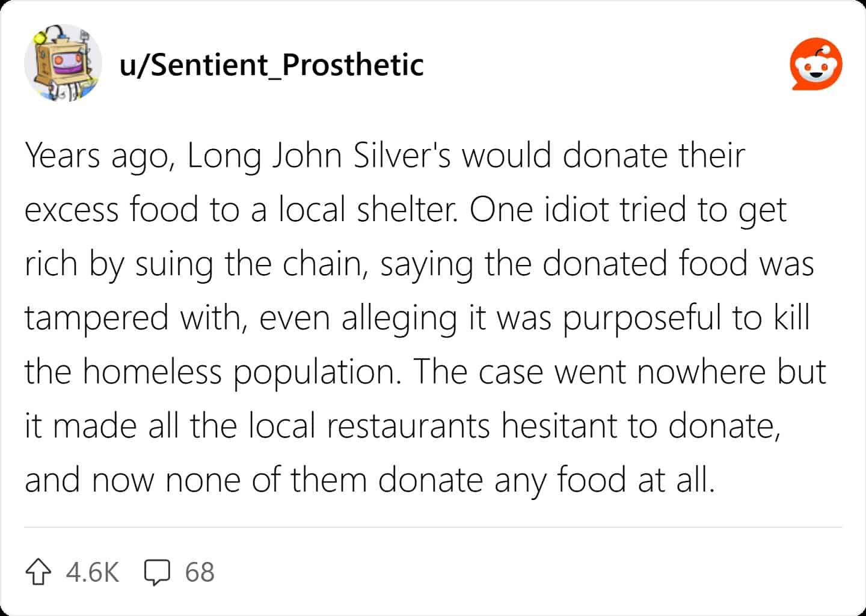Click the phrase "donated food was"
Viewport: 866px width, 616px height.
click(678, 264)
